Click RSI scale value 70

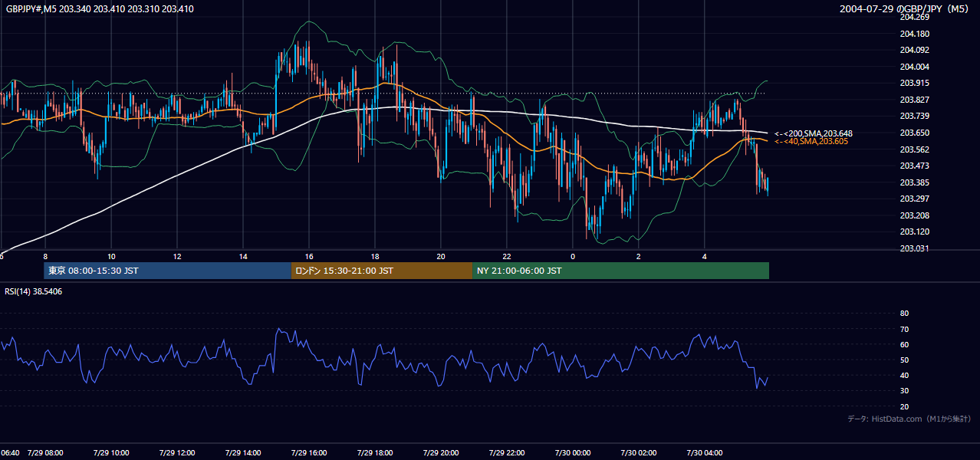904,329
